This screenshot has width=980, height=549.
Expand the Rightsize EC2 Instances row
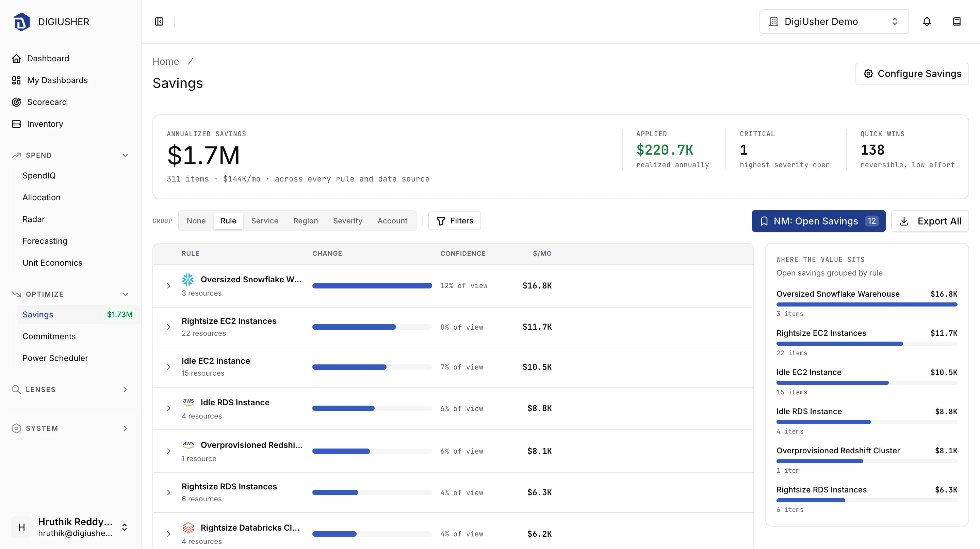pos(168,327)
